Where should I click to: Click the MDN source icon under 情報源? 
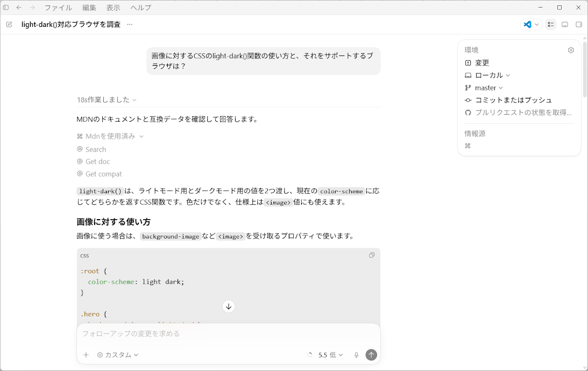pos(467,146)
